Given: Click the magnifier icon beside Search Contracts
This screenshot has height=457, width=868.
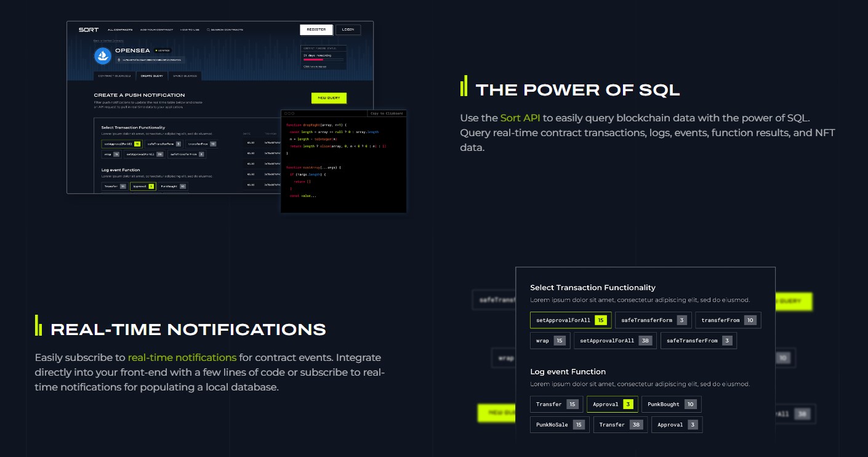Looking at the screenshot, I should [208, 30].
